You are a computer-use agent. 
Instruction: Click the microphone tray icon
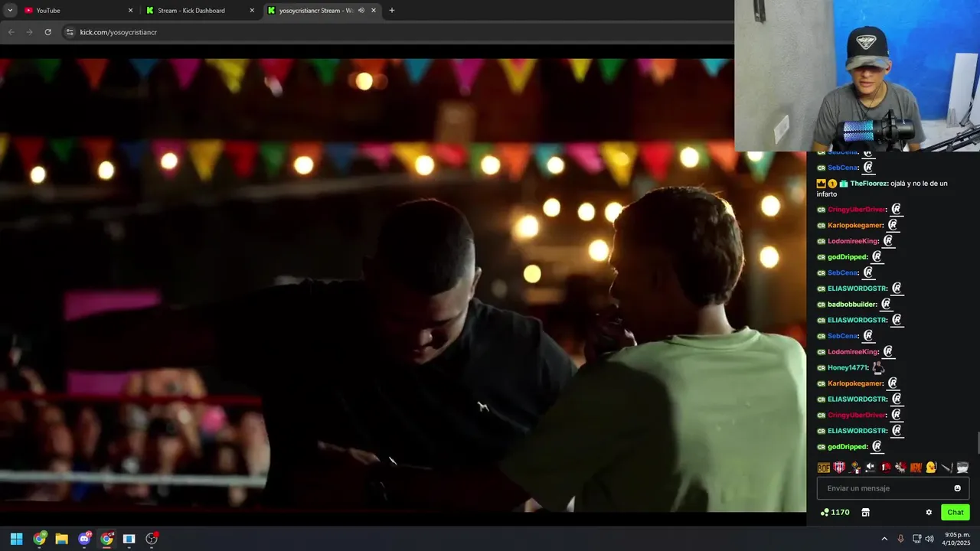(x=900, y=539)
